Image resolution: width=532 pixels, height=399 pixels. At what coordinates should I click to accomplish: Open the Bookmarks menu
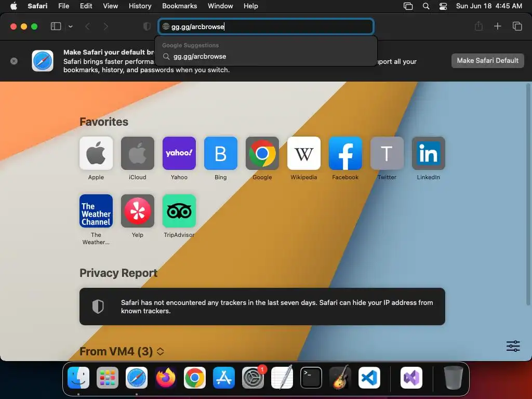pos(179,6)
